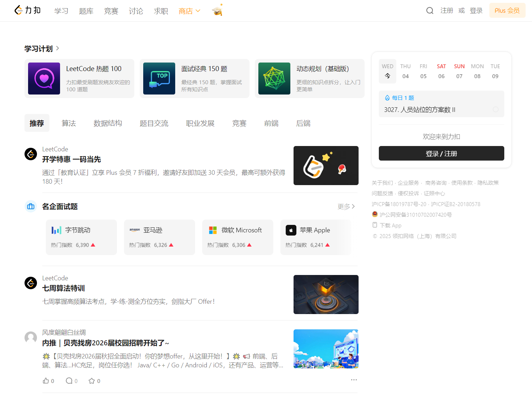Open the 开学特惠 post thumbnail image
The image size is (532, 394).
tap(326, 166)
